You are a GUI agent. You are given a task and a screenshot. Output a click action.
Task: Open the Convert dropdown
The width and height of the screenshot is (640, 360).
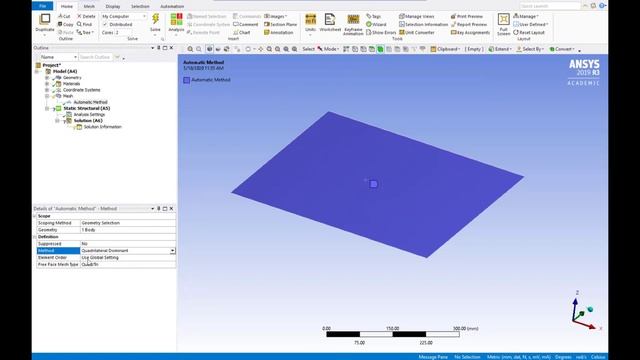click(562, 49)
